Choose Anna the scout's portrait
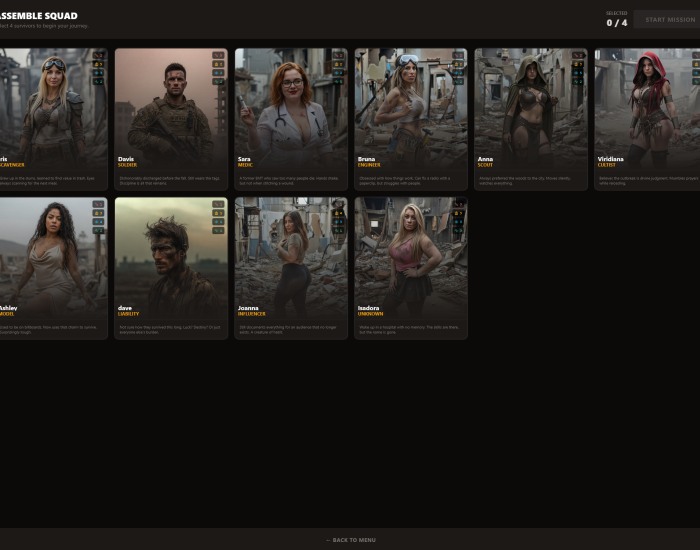This screenshot has width=700, height=550. [531, 108]
